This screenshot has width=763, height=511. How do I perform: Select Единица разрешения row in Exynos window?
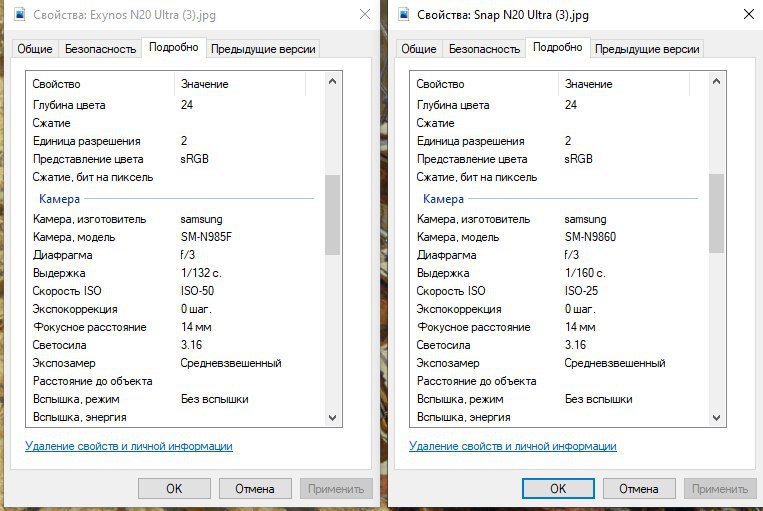[x=175, y=141]
